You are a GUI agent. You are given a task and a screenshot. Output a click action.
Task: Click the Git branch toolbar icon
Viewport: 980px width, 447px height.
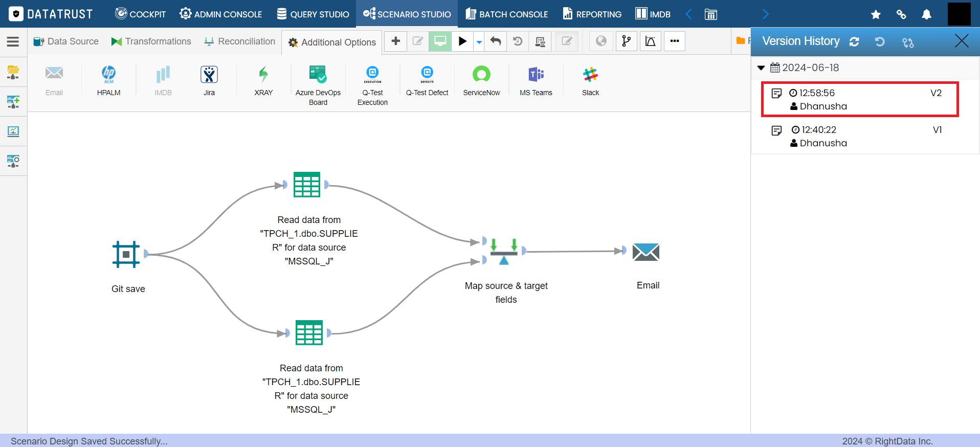[626, 41]
